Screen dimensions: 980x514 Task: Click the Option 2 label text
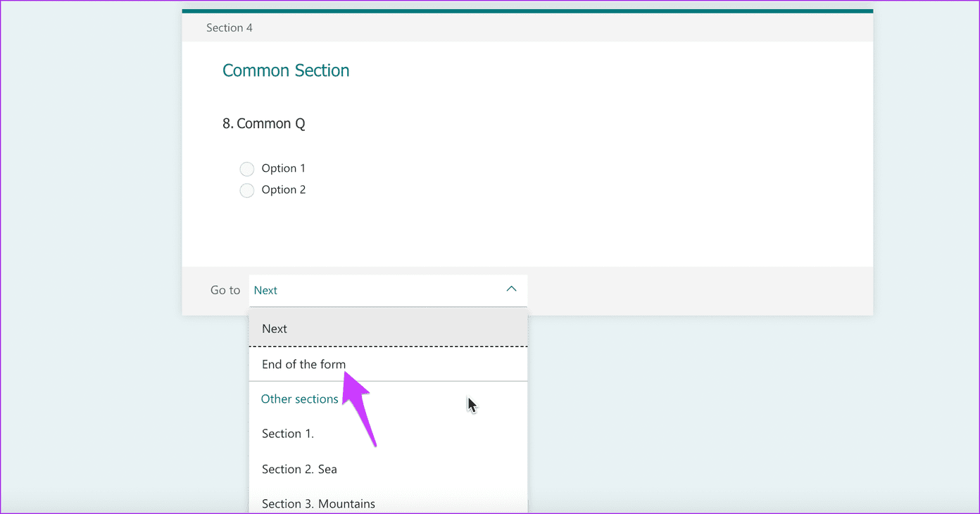point(284,189)
